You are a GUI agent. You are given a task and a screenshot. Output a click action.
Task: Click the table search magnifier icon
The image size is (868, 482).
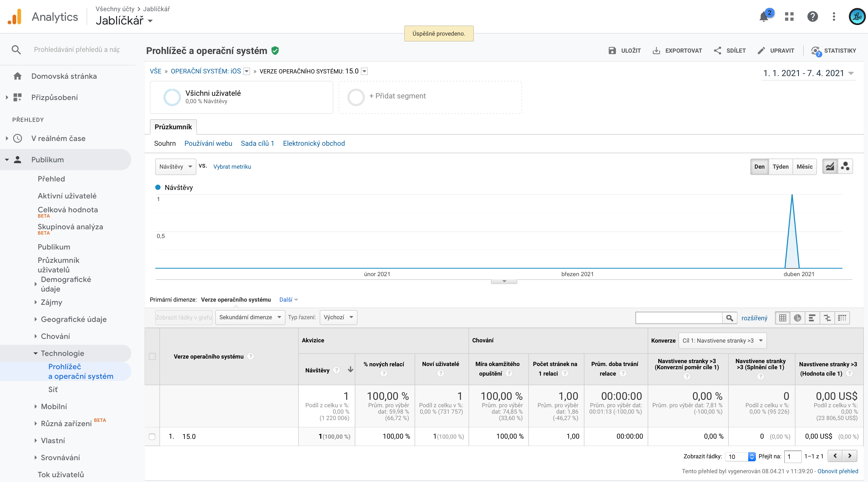coord(729,318)
